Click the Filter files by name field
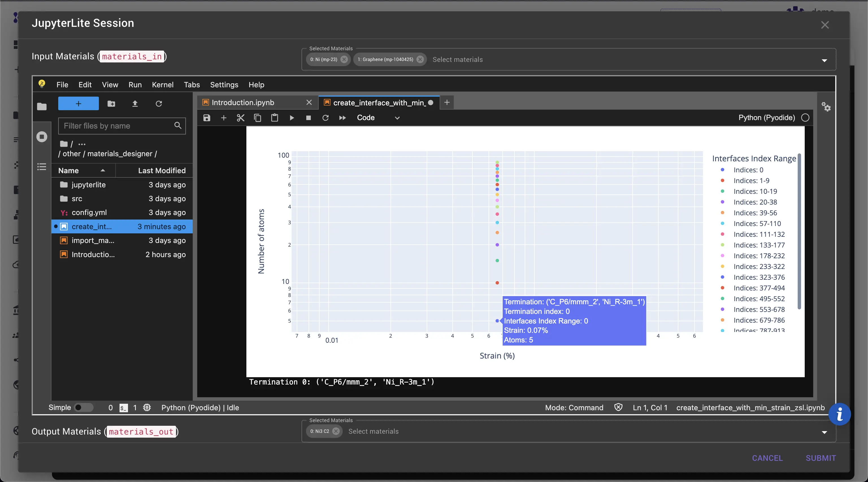Image resolution: width=868 pixels, height=482 pixels. tap(116, 126)
